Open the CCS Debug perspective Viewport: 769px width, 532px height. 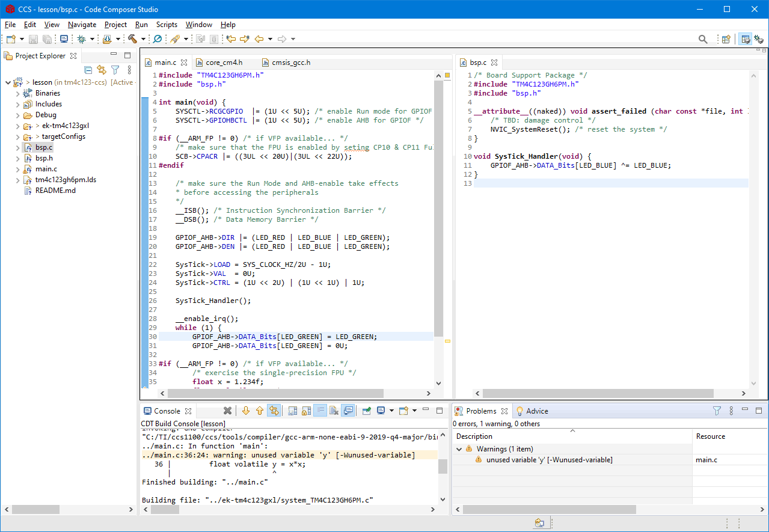click(x=760, y=39)
